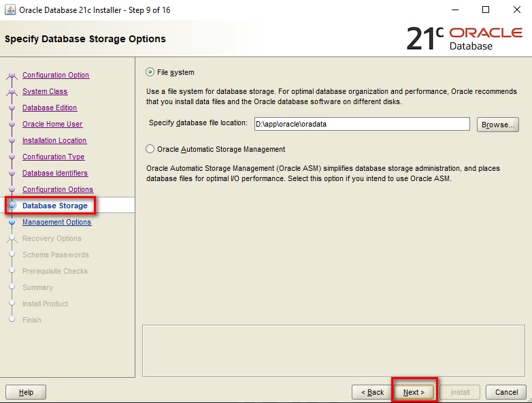Close the installer window
Image resolution: width=532 pixels, height=403 pixels.
pos(517,10)
